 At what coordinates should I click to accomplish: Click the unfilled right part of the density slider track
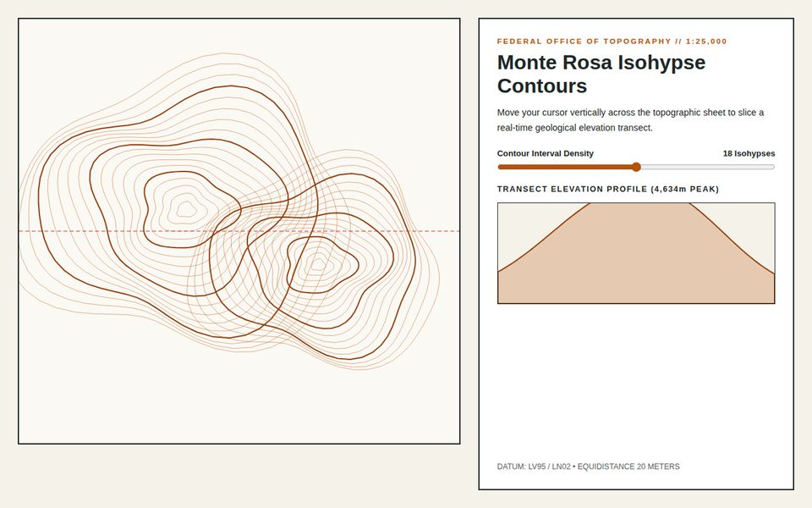(707, 167)
